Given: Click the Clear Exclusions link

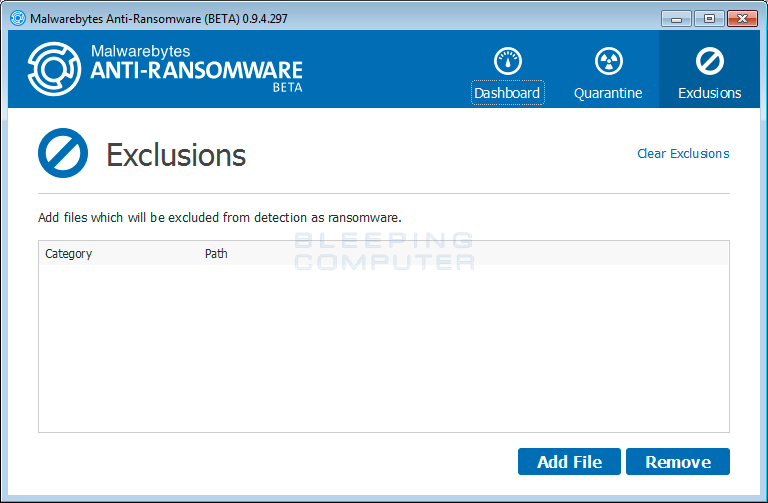Looking at the screenshot, I should [x=683, y=154].
